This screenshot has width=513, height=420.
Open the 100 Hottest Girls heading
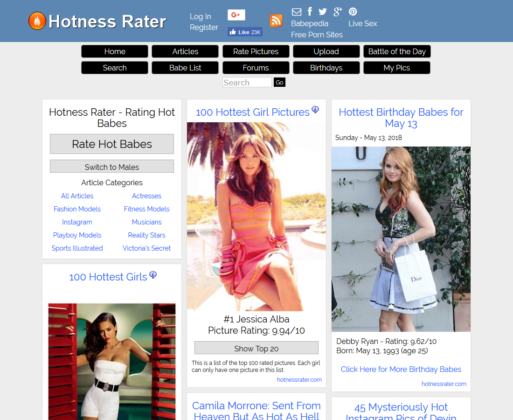108,277
